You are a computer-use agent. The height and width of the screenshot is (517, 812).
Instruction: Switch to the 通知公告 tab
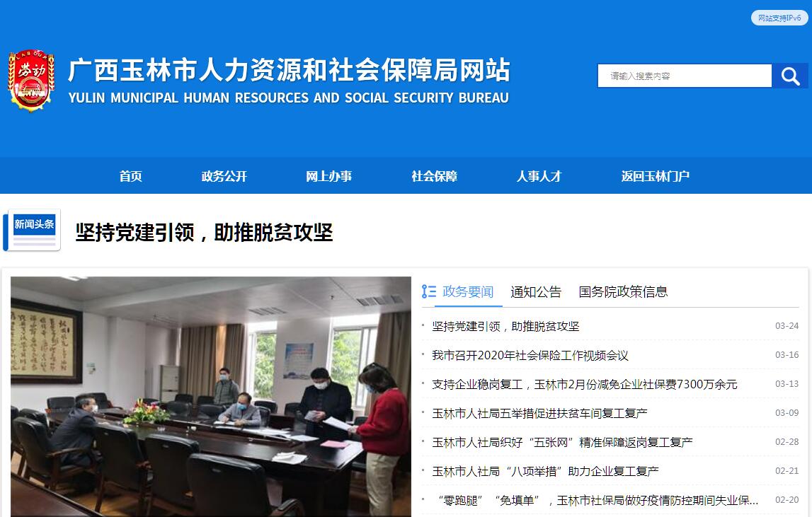coord(536,292)
